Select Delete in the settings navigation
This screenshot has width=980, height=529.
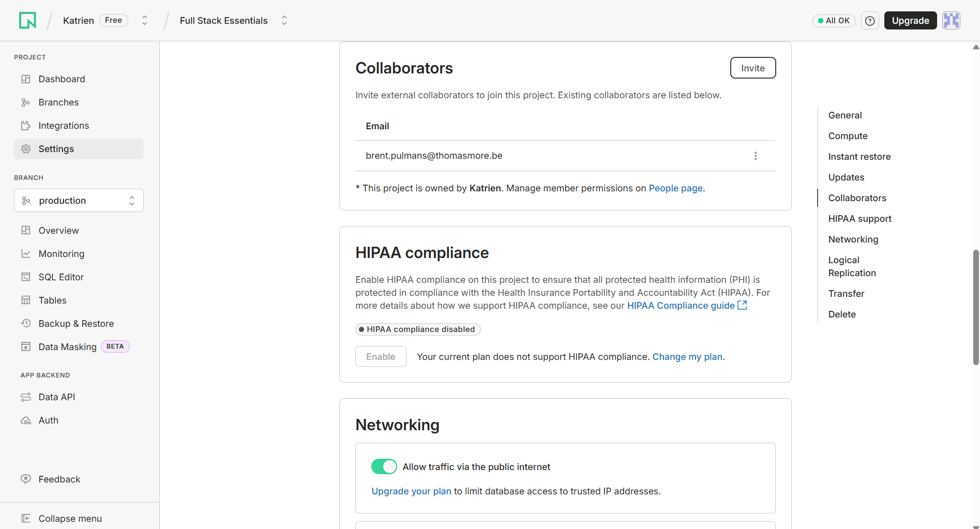[x=841, y=314]
